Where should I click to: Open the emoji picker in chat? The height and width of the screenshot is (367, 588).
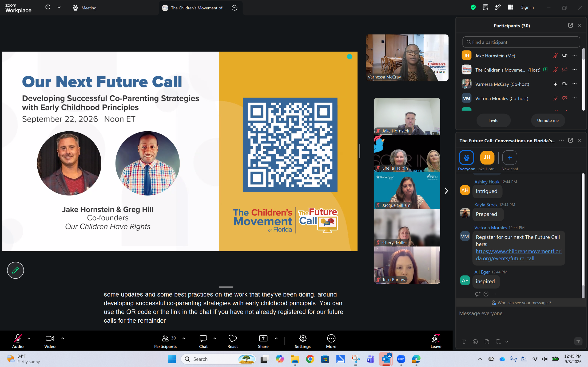click(475, 342)
